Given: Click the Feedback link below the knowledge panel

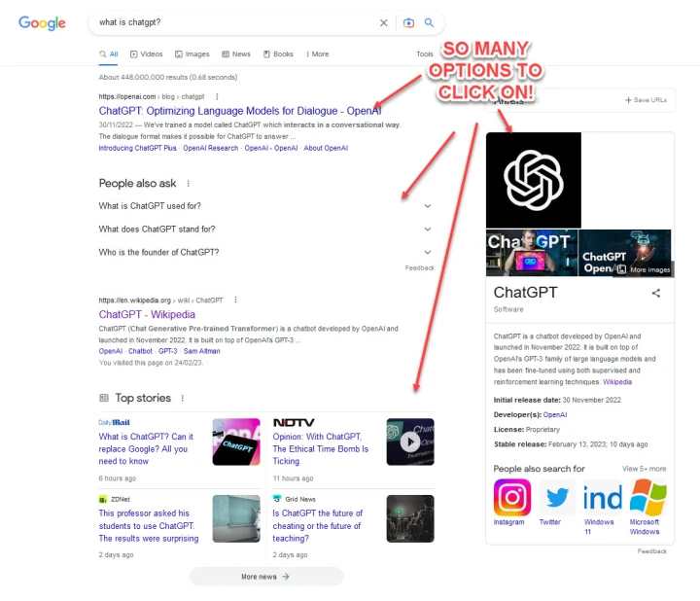Looking at the screenshot, I should point(652,551).
